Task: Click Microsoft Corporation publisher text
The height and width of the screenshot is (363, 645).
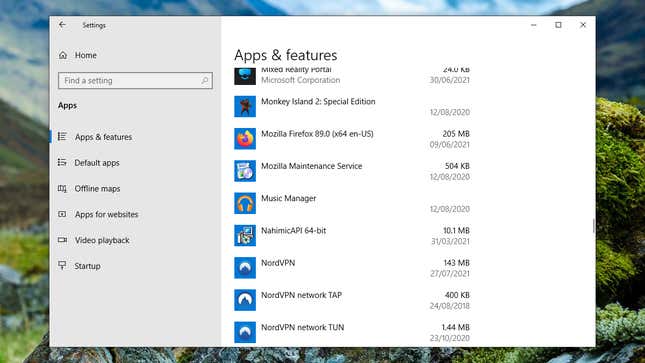Action: click(301, 80)
